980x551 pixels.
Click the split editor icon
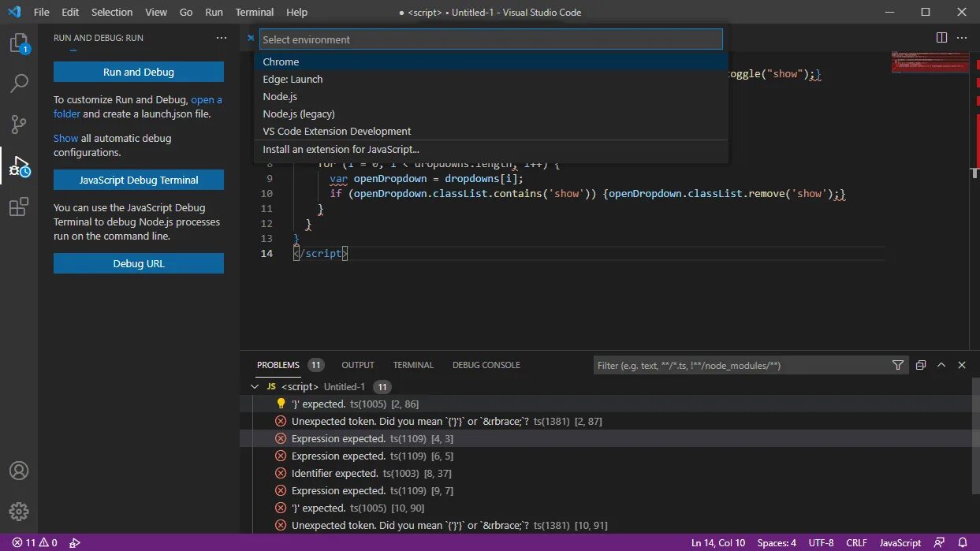point(941,37)
